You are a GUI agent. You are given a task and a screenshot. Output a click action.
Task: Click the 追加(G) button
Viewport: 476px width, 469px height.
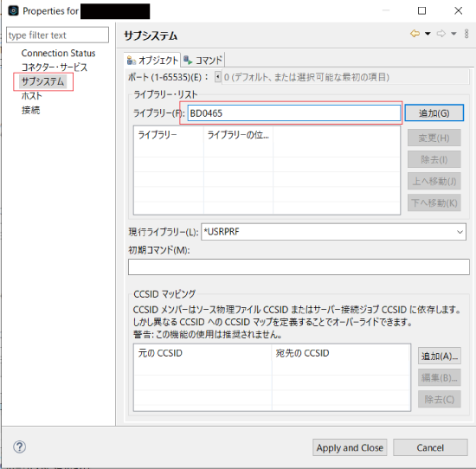[434, 113]
